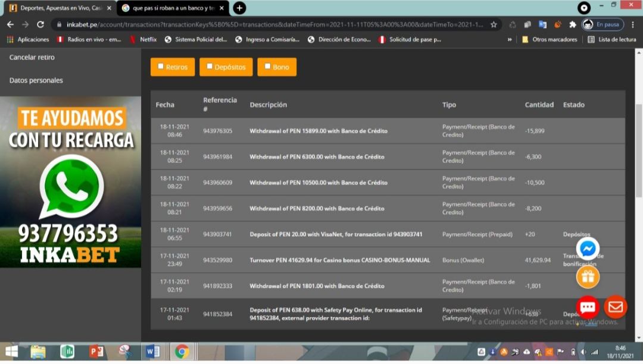643x364 pixels.
Task: Open the Messenger chat bubble
Action: point(588,248)
